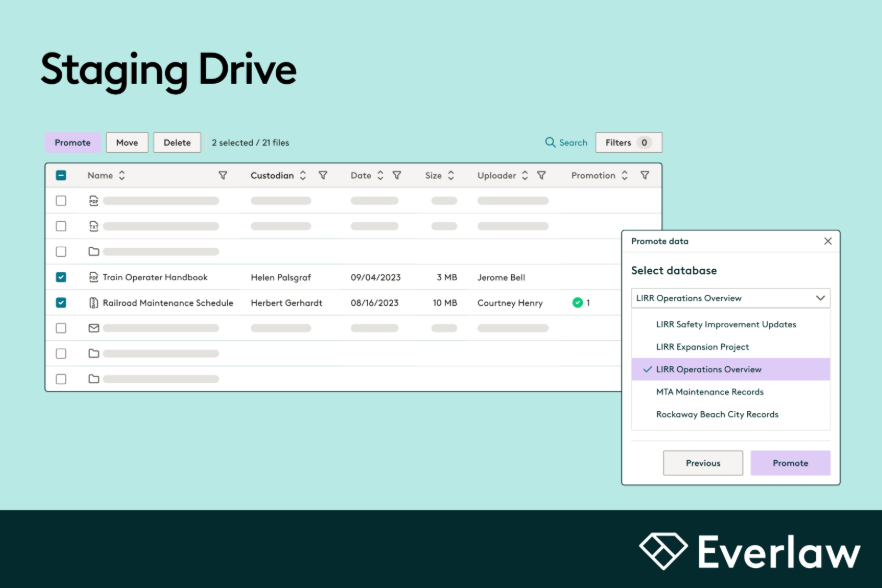
Task: Choose Rockaway Beach City Records option
Action: pos(731,415)
